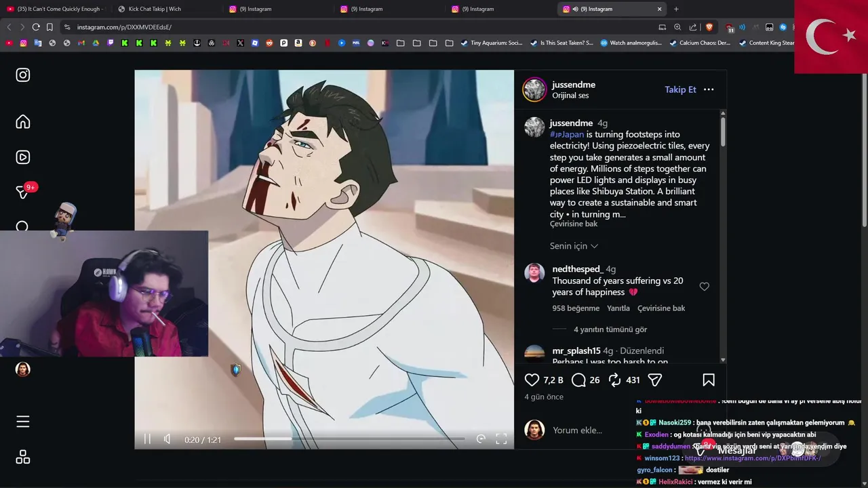Reload the current page

[36, 27]
